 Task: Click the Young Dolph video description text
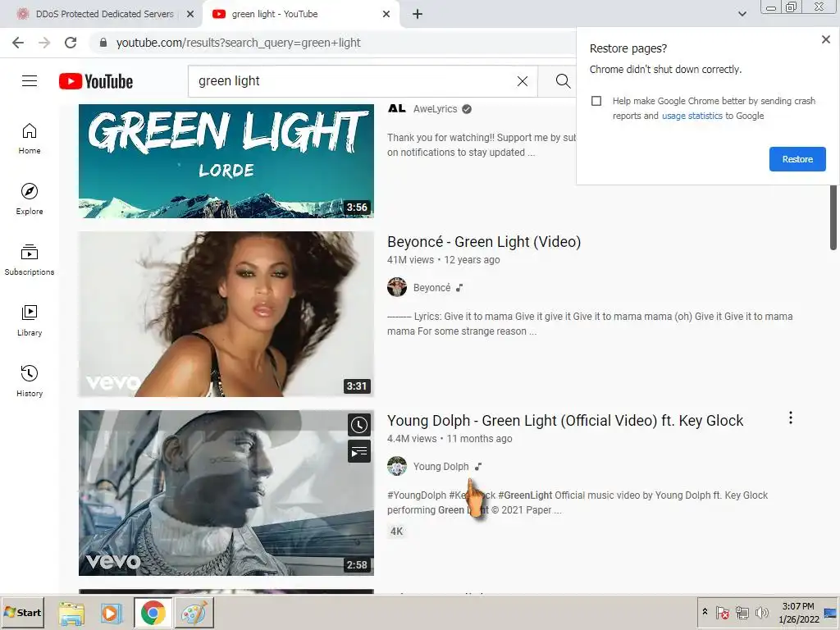[577, 503]
